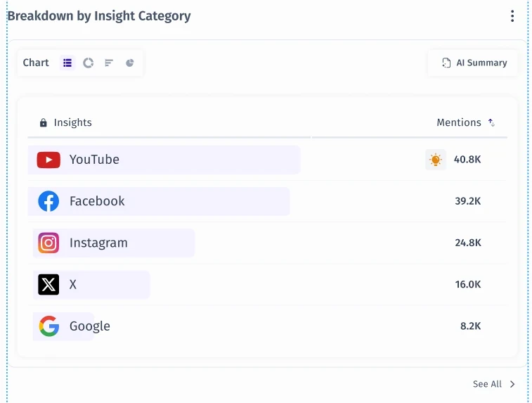
Task: Open the See All link
Action: pos(487,384)
